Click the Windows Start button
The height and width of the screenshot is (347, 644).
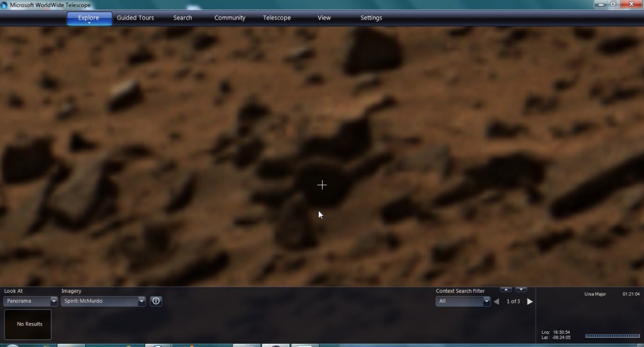[11, 345]
